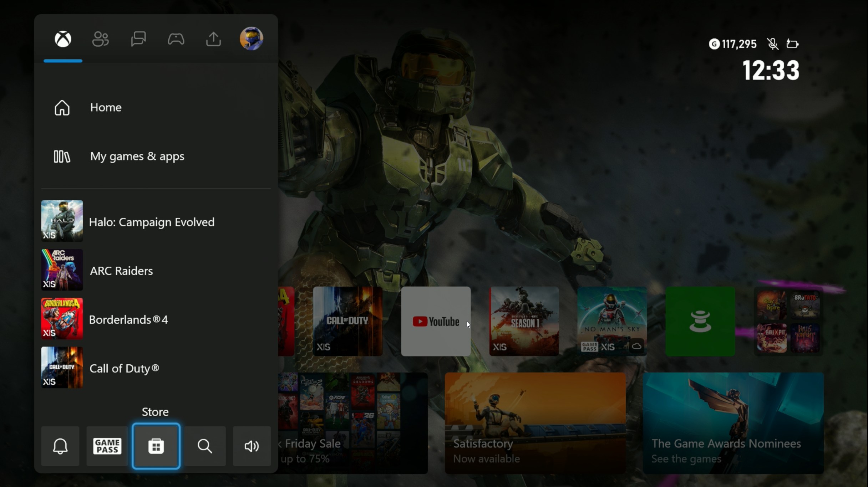868x487 pixels.
Task: Open the profile avatar tab
Action: pyautogui.click(x=251, y=39)
